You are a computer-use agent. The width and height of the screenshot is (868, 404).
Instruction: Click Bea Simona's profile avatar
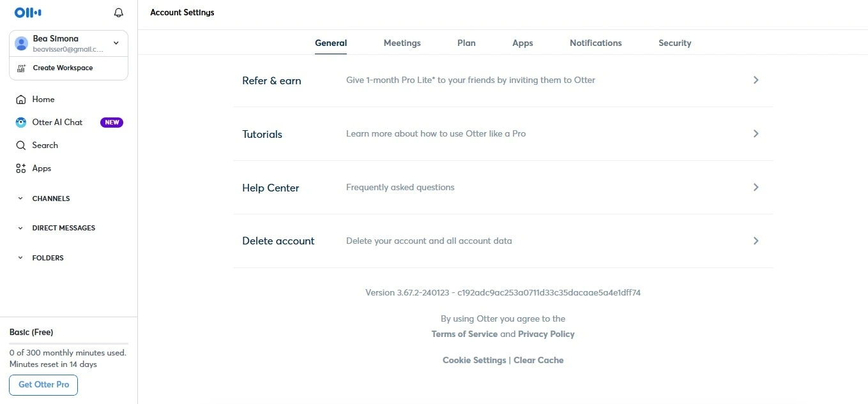(22, 43)
